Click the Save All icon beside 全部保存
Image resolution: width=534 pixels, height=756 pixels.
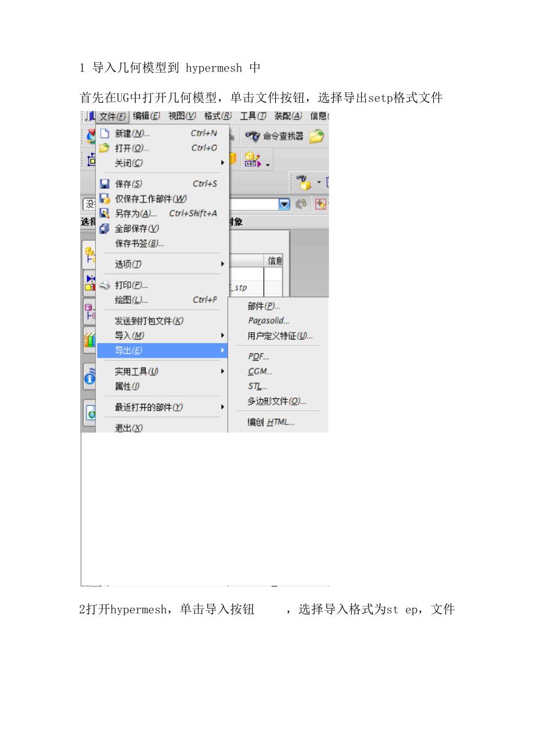click(x=104, y=228)
